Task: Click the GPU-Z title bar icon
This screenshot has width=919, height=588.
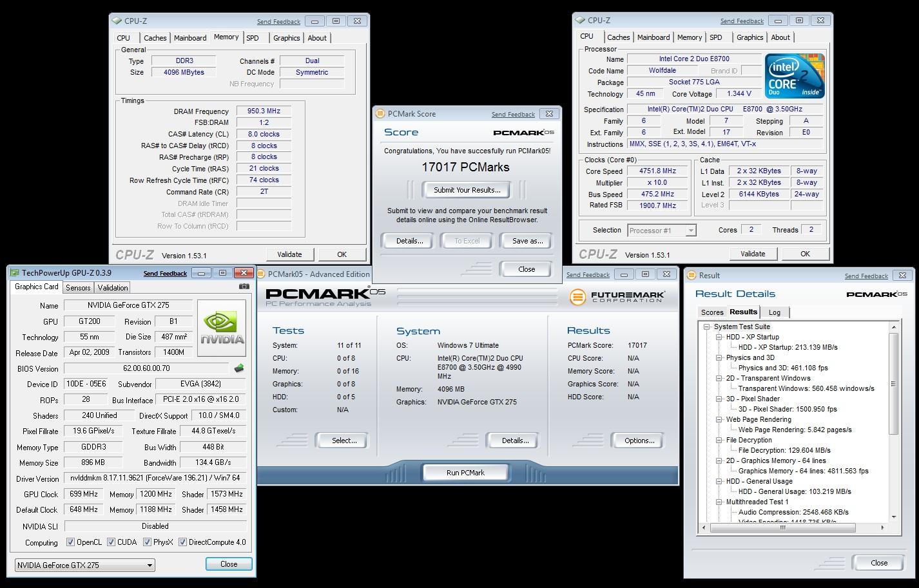Action: (x=15, y=273)
